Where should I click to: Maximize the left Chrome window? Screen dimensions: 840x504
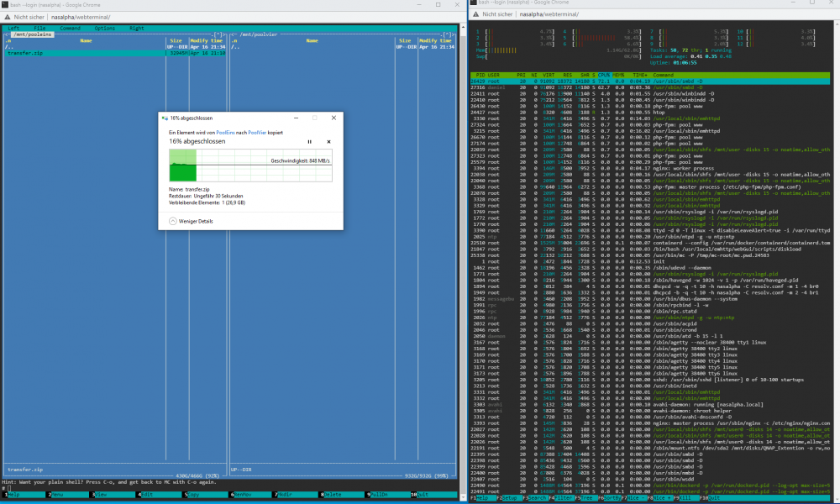[x=438, y=5]
